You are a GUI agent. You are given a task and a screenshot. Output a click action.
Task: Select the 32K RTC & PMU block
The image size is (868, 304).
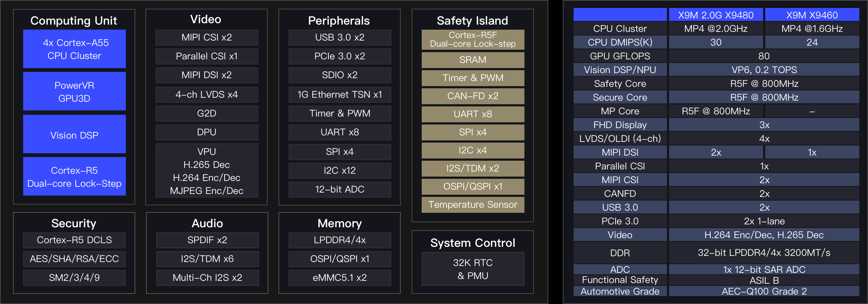(x=473, y=269)
